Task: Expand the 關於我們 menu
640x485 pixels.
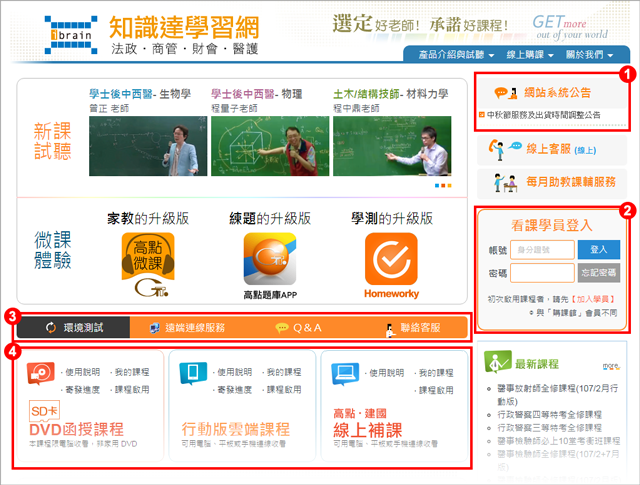Action: pos(589,55)
